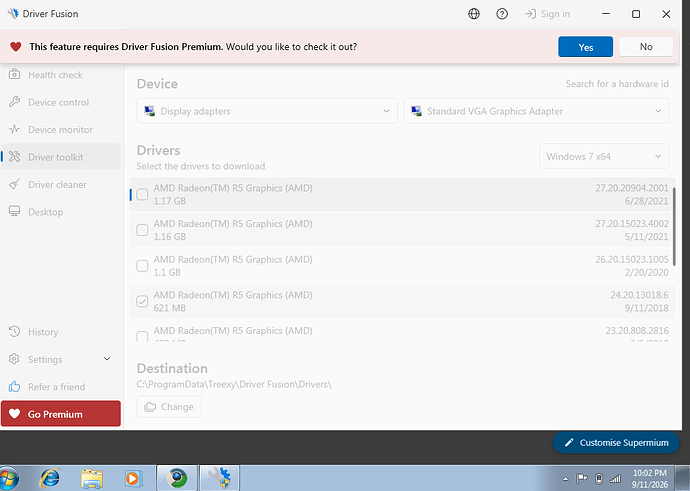
Task: Click Yes on the premium prompt
Action: (585, 47)
